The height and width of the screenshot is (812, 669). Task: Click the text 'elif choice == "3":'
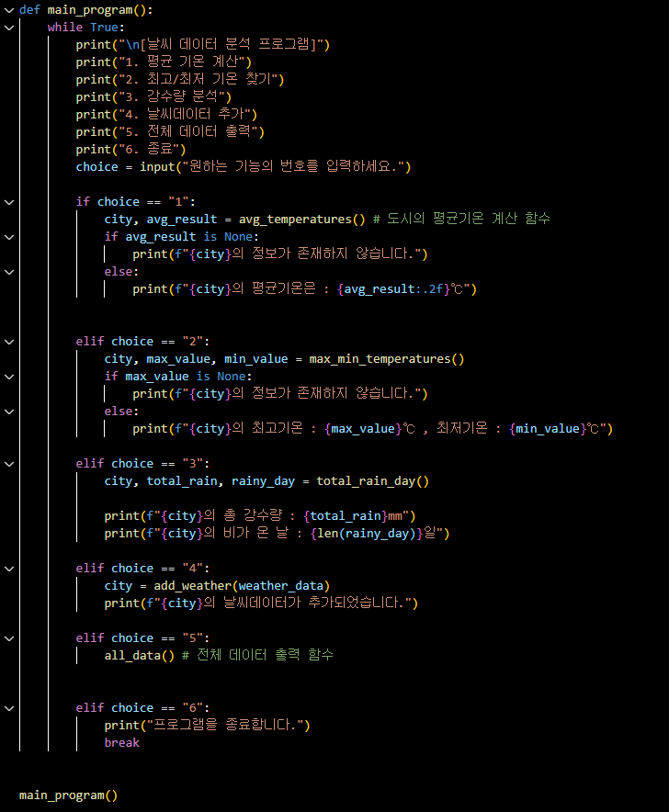[x=142, y=464]
